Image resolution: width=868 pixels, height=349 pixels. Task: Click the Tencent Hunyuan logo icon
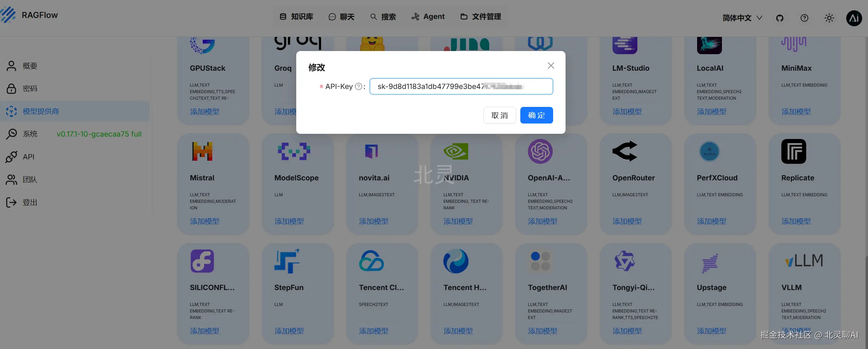[x=456, y=261]
